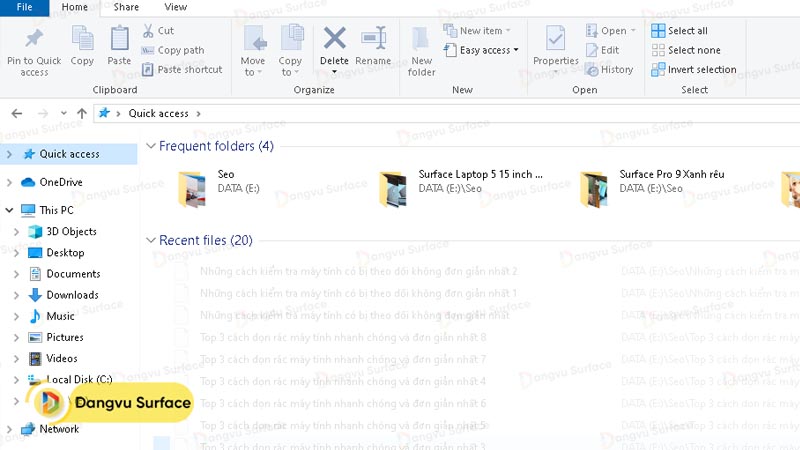Screen dimensions: 800x450
Task: Collapse the Frequent folders section
Action: [151, 146]
